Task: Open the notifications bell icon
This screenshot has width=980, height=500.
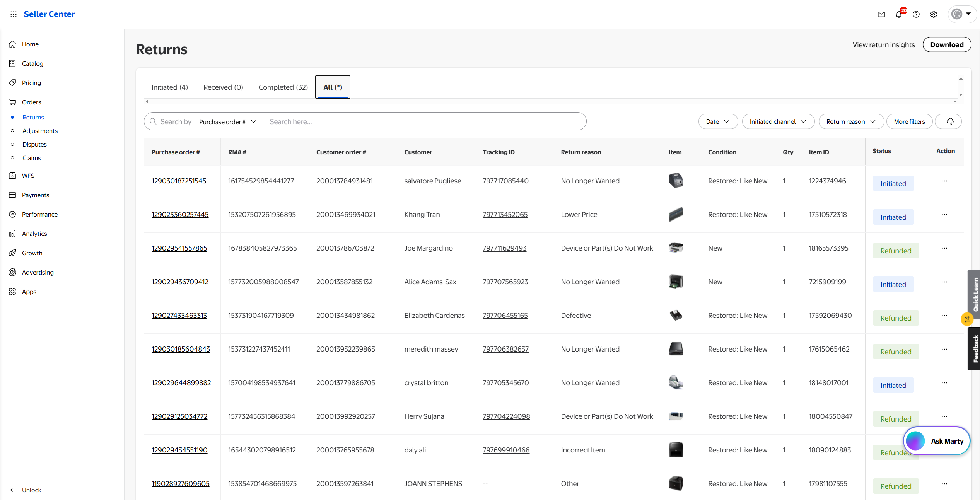Action: [x=899, y=14]
